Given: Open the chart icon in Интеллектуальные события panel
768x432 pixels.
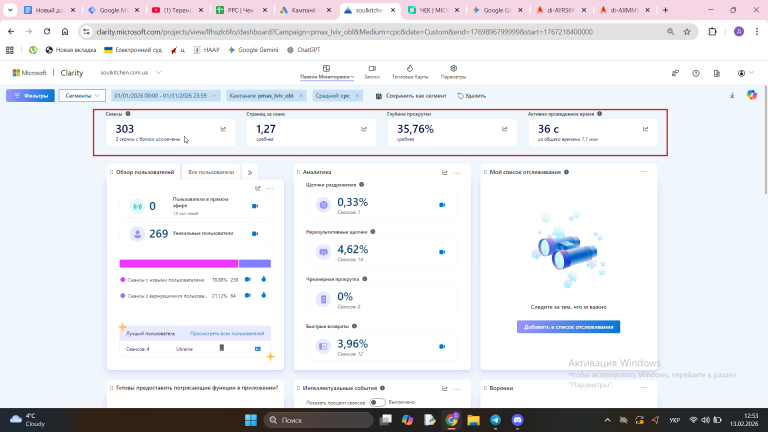Looking at the screenshot, I should point(444,388).
